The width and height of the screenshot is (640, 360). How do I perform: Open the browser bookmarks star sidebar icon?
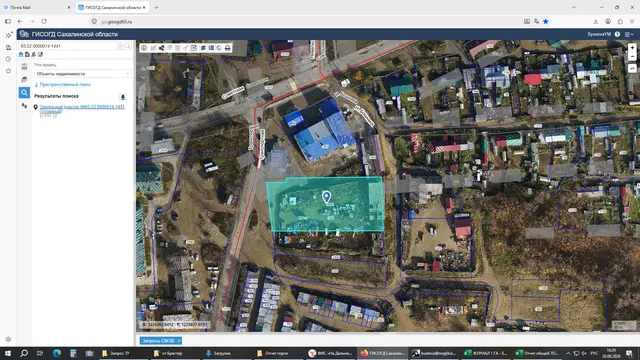coord(8,71)
